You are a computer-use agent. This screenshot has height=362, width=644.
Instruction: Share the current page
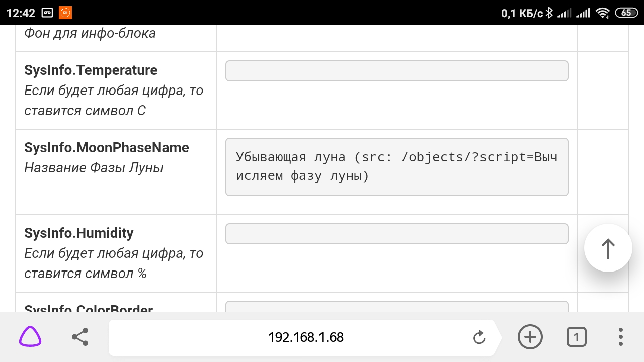[x=80, y=337]
